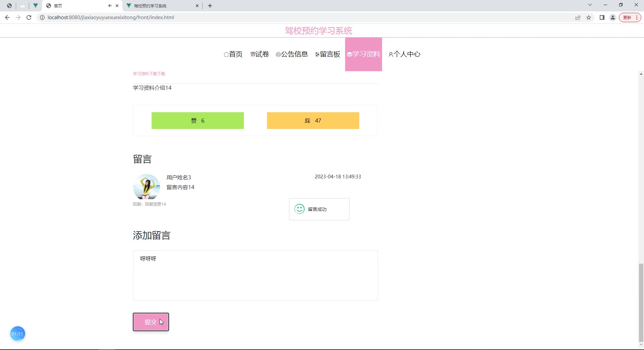This screenshot has height=350, width=644.
Task: Mute the 首页 tab audio
Action: tap(110, 6)
